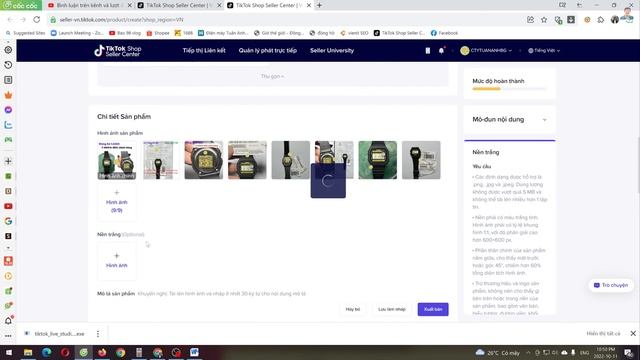The width and height of the screenshot is (640, 360).
Task: Open the game controller sidebar icon
Action: [8, 140]
